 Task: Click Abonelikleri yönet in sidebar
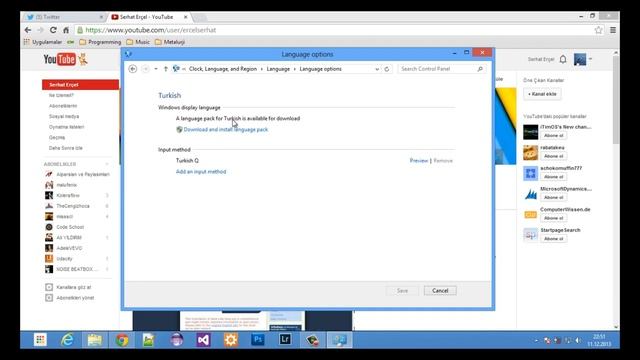point(75,298)
